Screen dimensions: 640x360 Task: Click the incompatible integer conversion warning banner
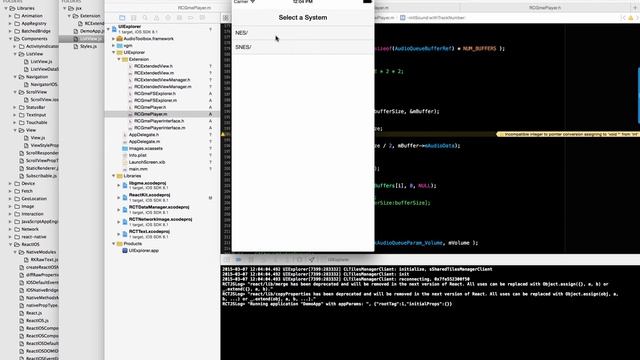[x=568, y=134]
